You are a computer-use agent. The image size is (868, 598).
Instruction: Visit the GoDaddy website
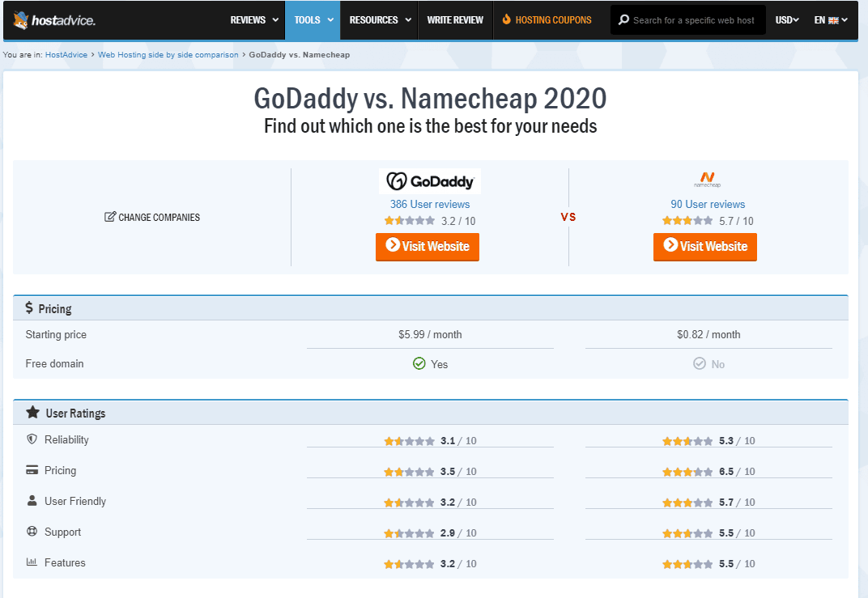pos(428,246)
